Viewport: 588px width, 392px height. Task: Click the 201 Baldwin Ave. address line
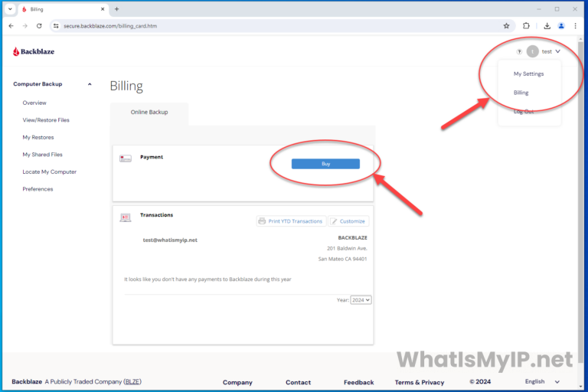point(347,248)
